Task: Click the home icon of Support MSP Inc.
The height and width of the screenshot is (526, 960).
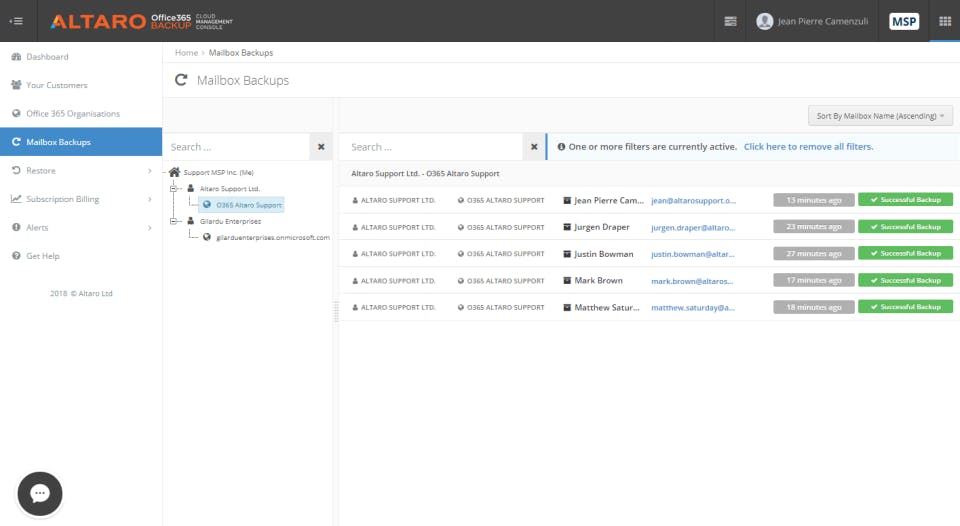Action: [174, 172]
